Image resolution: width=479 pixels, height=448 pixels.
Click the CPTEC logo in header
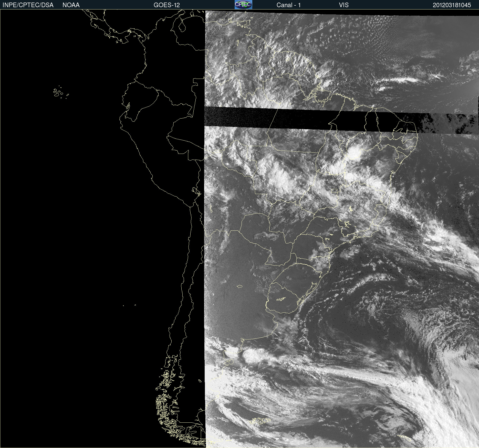[243, 5]
